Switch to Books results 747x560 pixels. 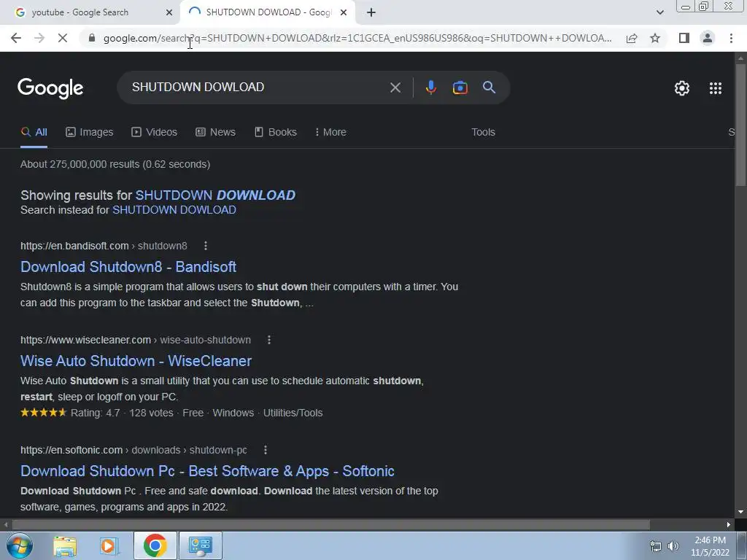pyautogui.click(x=275, y=133)
